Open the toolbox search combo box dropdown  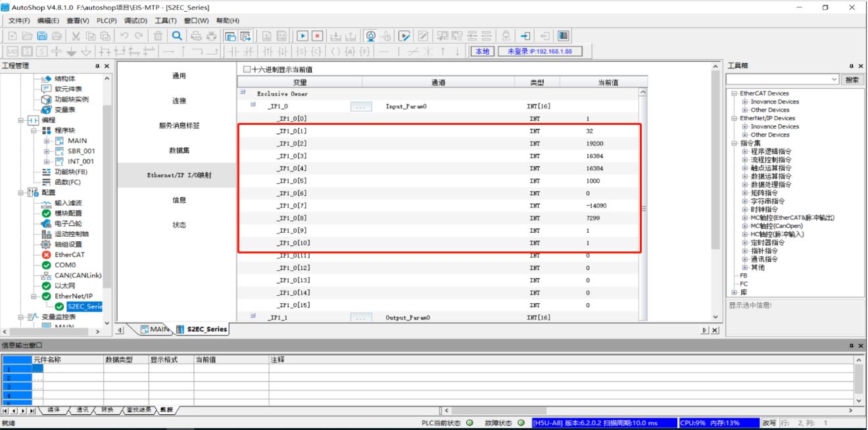point(834,80)
